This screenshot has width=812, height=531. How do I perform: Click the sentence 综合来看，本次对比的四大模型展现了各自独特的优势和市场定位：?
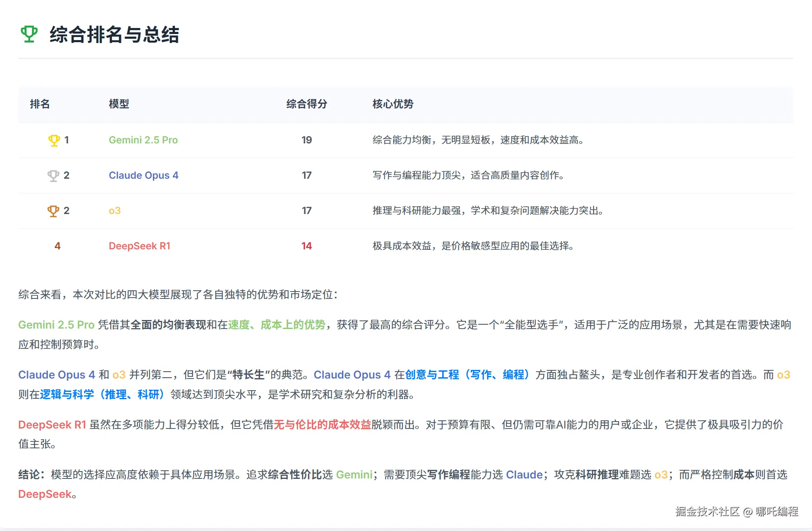pos(179,295)
